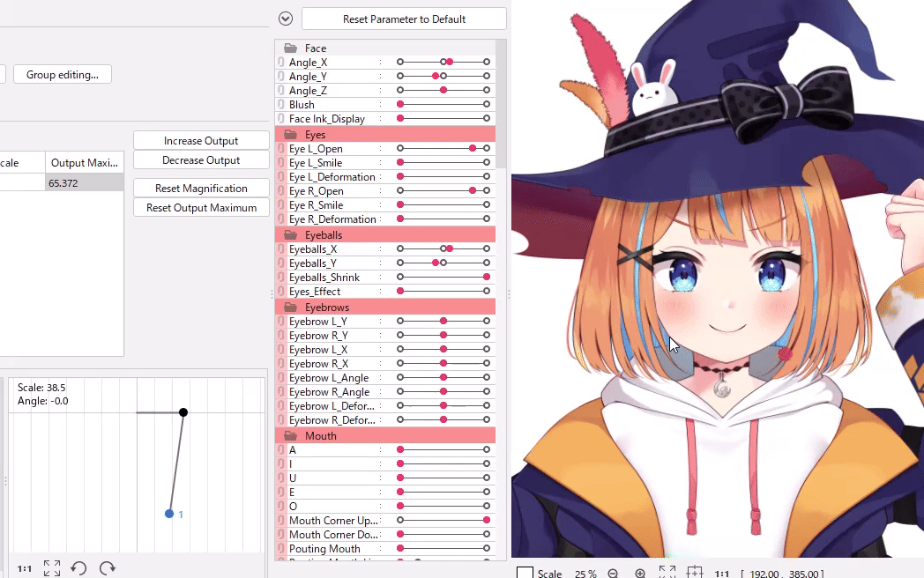
Task: Toggle the small icon beside Eyeballs_X
Action: (x=281, y=249)
